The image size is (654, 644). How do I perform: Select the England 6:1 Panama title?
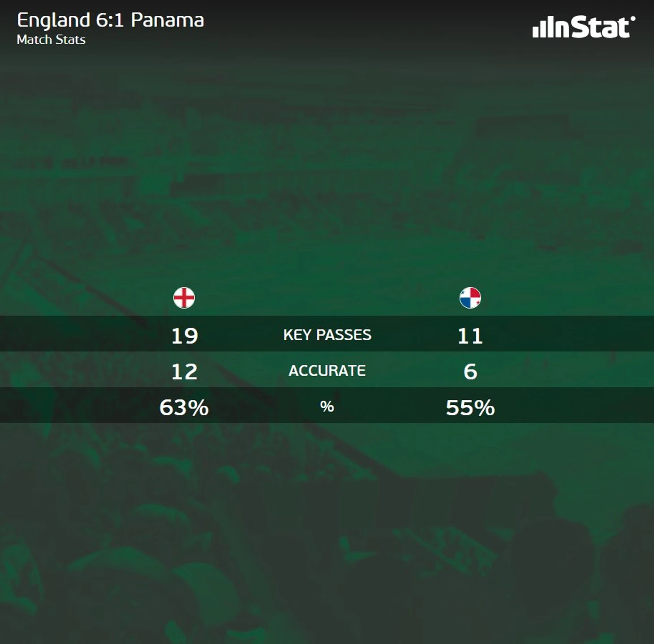pos(110,21)
